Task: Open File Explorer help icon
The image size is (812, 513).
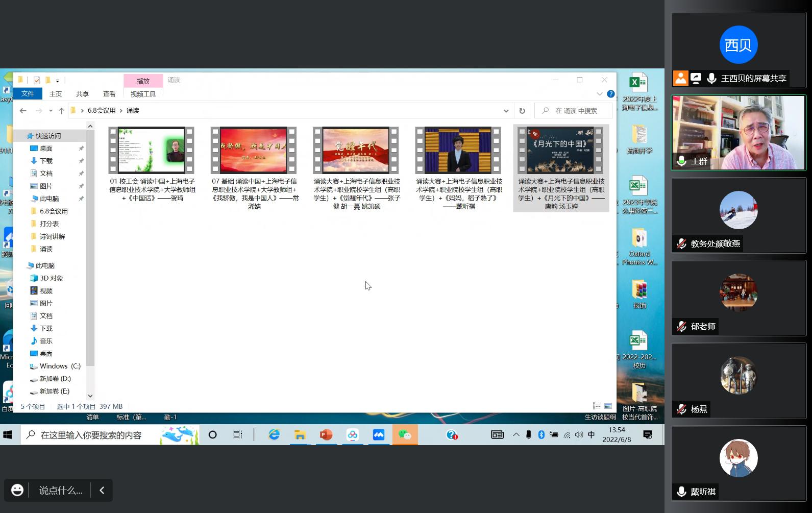Action: point(610,94)
